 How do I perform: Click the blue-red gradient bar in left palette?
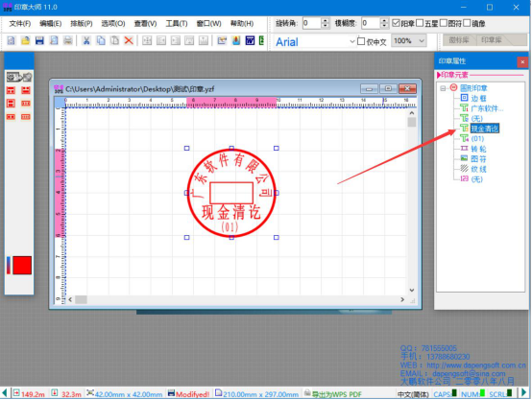tap(9, 266)
